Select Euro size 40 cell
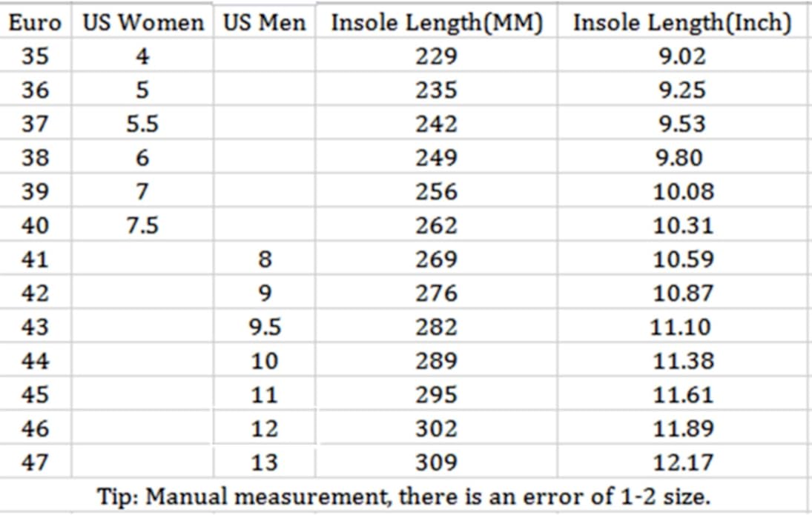The image size is (812, 515). click(35, 225)
